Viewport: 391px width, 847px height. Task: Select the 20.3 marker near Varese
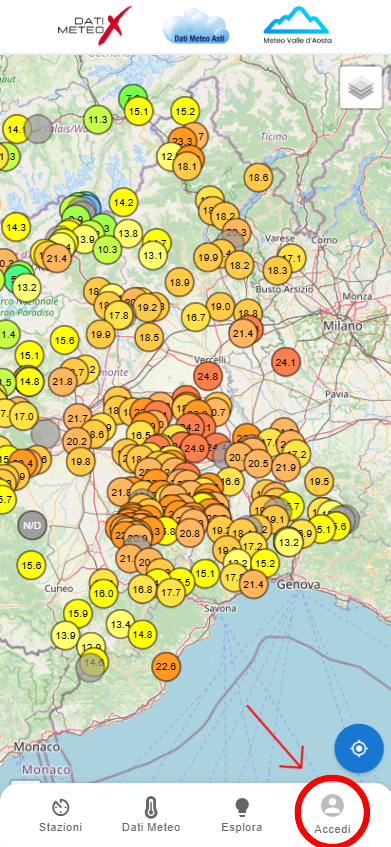(236, 233)
